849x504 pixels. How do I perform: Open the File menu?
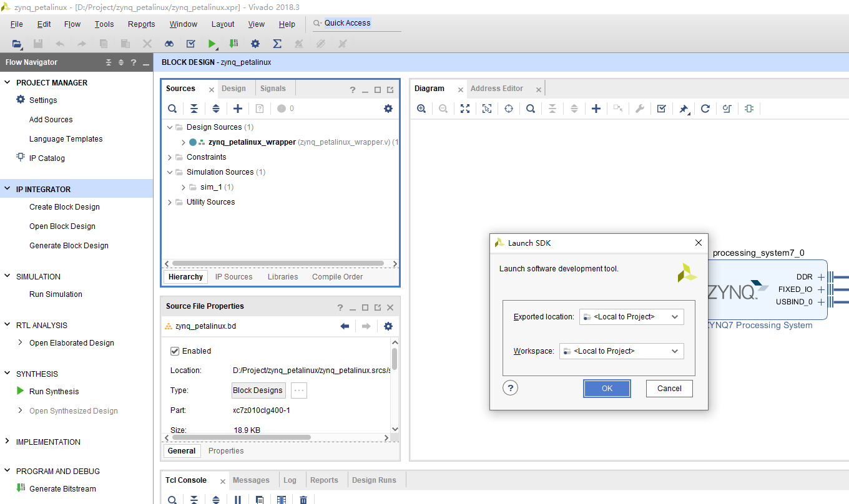(x=17, y=24)
